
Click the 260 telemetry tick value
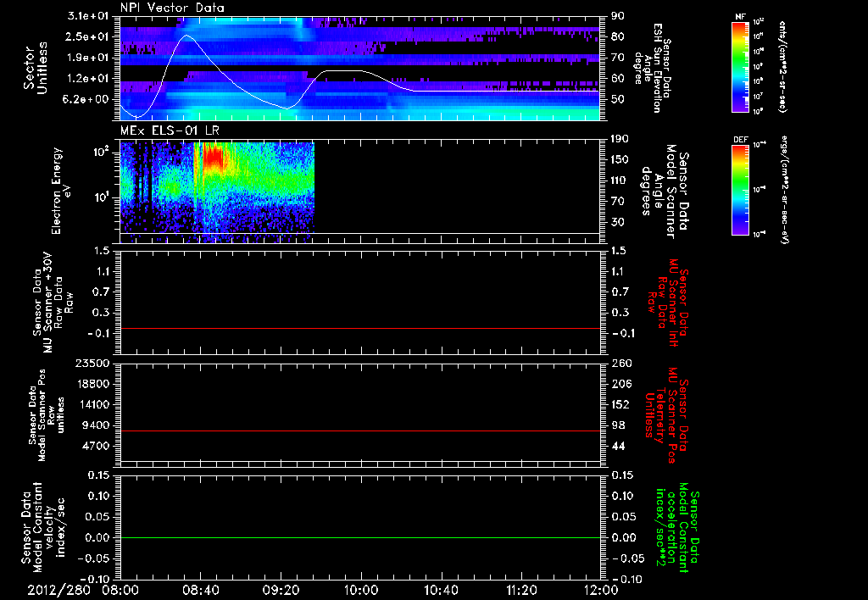click(620, 364)
